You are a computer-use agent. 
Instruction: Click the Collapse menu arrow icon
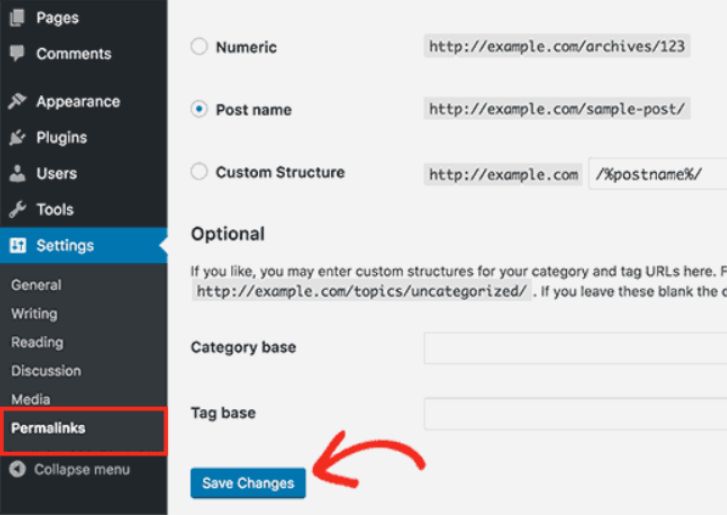coord(17,470)
